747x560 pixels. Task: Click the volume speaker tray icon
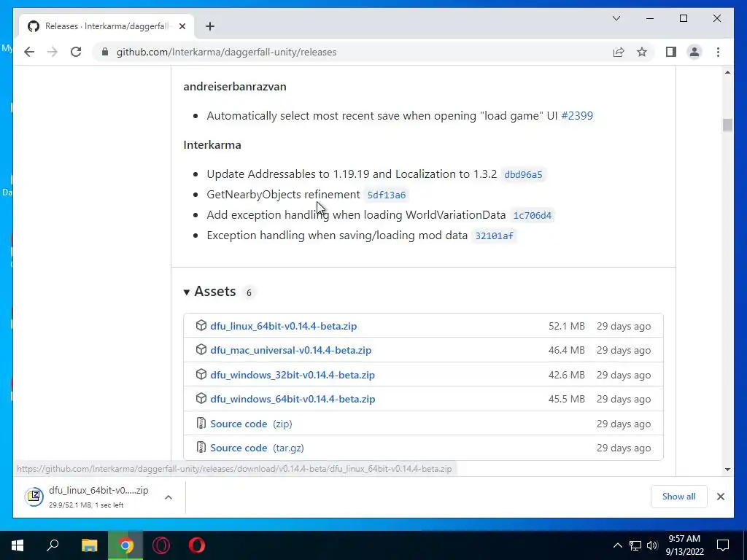(652, 545)
